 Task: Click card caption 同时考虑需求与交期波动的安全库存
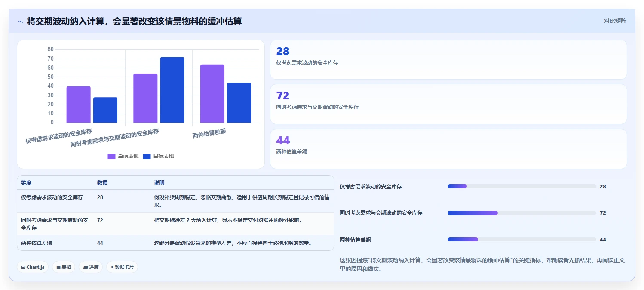317,107
